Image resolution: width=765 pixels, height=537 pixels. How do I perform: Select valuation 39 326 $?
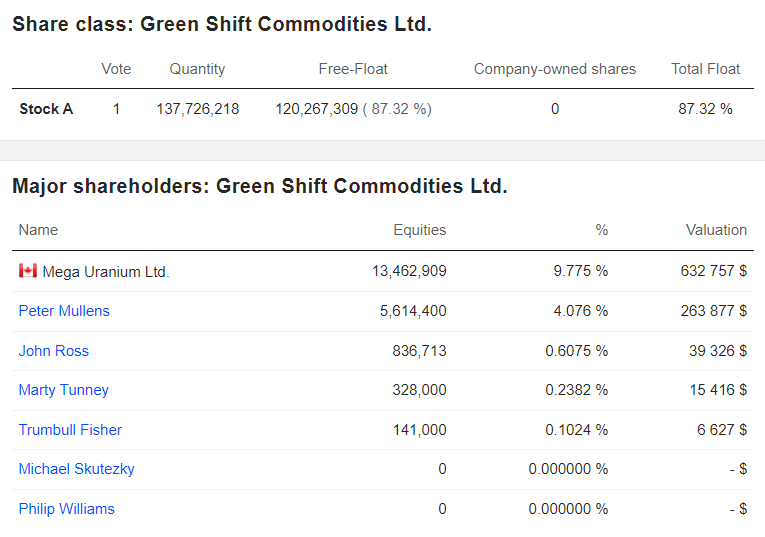718,351
